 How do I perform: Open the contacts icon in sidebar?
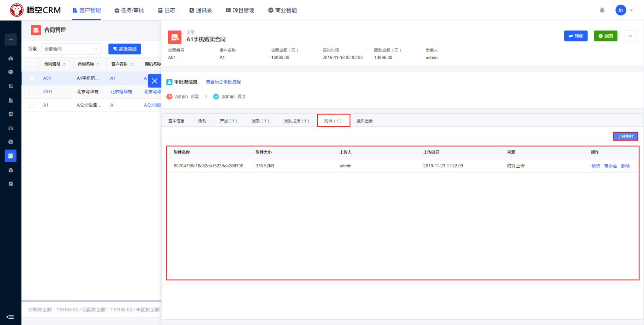click(x=11, y=114)
